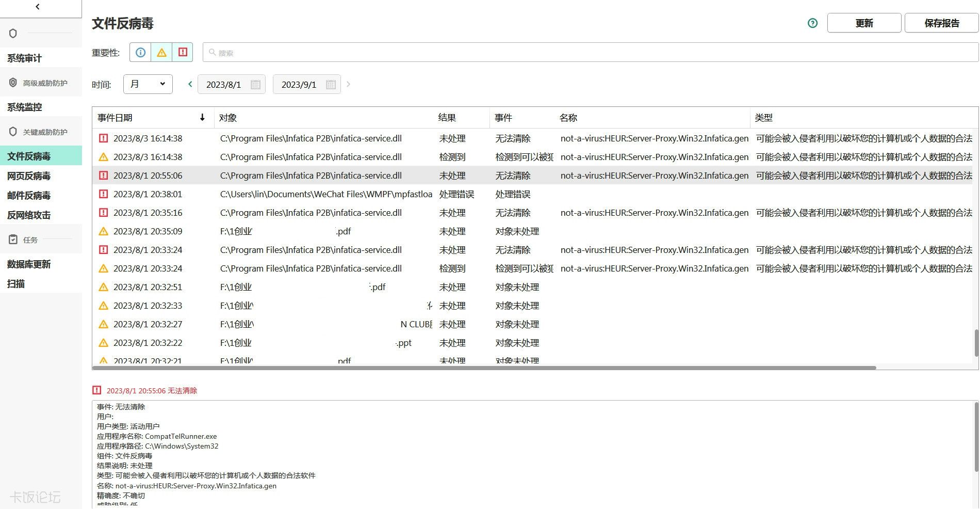Image resolution: width=980 pixels, height=509 pixels.
Task: Click the horizontal scrollbar of the event table
Action: pos(484,368)
